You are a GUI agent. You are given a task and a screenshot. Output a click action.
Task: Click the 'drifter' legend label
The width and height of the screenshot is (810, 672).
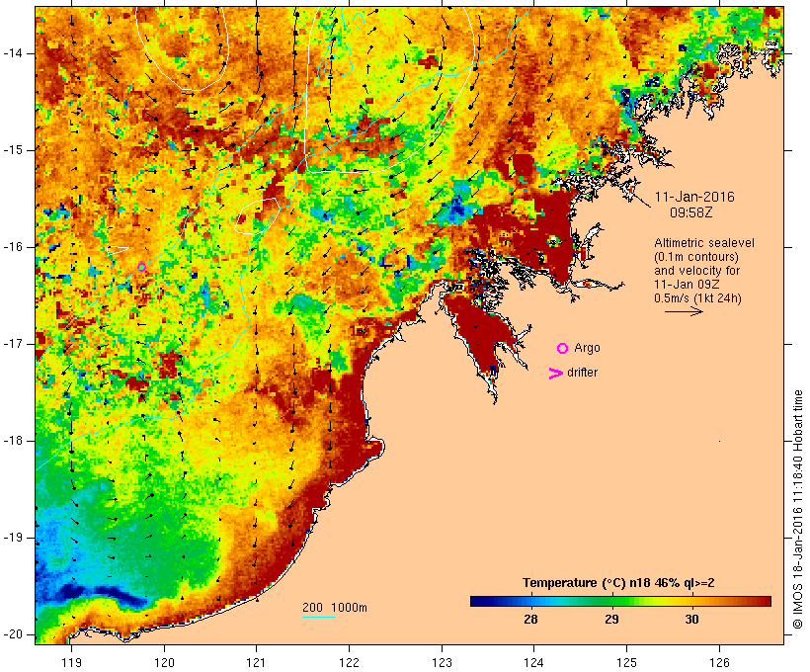582,373
